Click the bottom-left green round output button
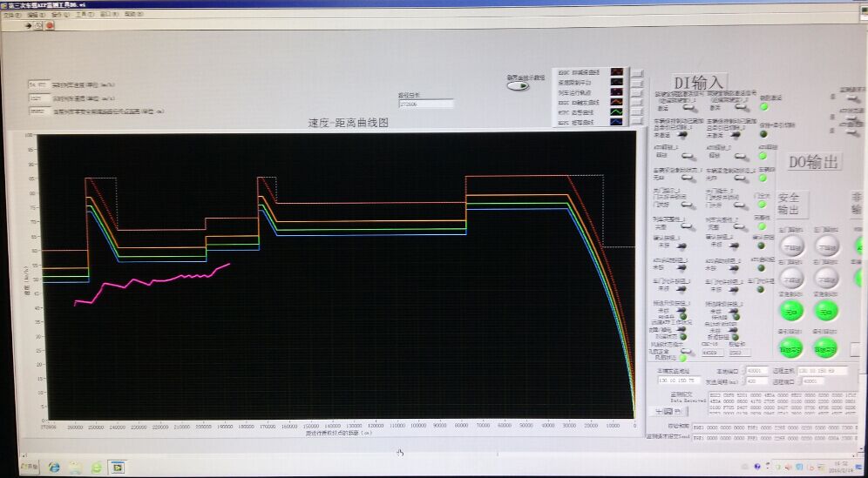Viewport: 868px width, 478px height. click(x=791, y=347)
